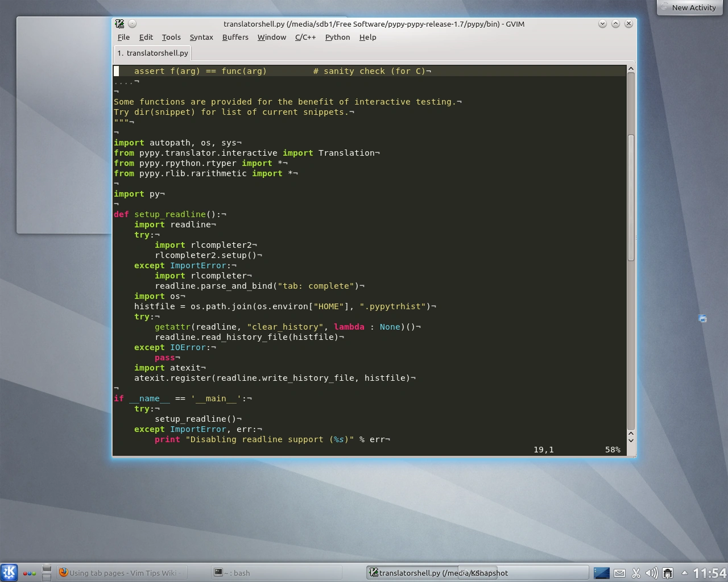The height and width of the screenshot is (582, 728).
Task: Open Klipper clipboard scissors icon
Action: pyautogui.click(x=636, y=573)
